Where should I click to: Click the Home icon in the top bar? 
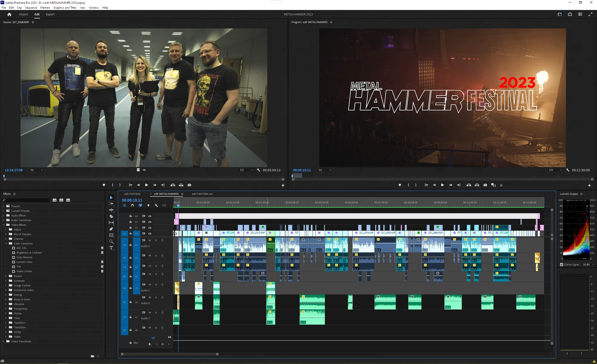(x=9, y=14)
